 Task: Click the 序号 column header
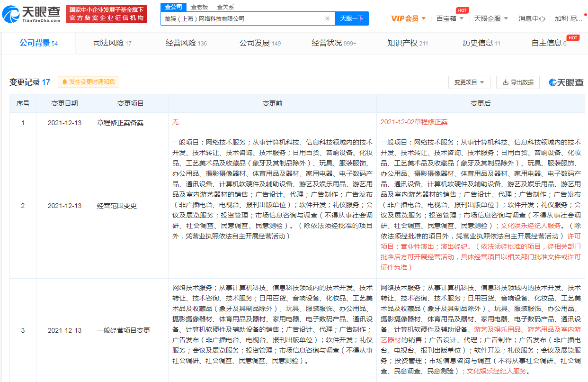23,103
